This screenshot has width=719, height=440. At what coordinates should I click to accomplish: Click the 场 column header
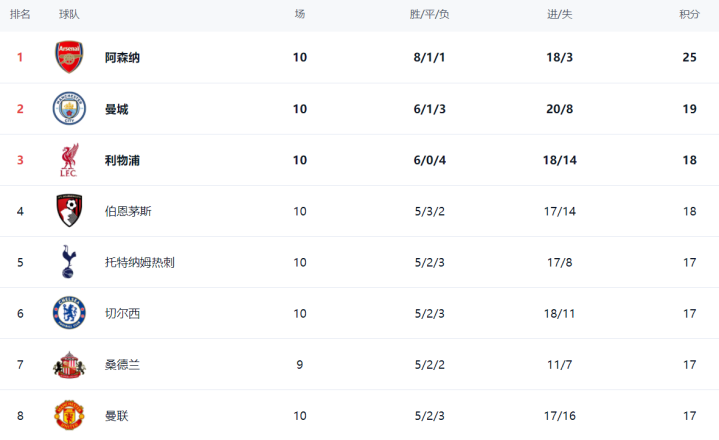(300, 14)
